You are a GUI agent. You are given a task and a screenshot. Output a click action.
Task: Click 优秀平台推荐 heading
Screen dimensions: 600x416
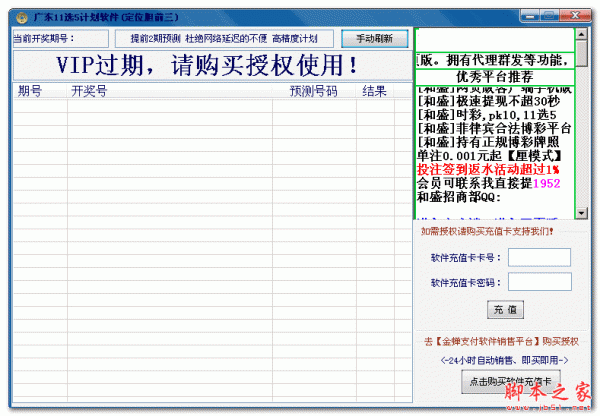[x=494, y=77]
